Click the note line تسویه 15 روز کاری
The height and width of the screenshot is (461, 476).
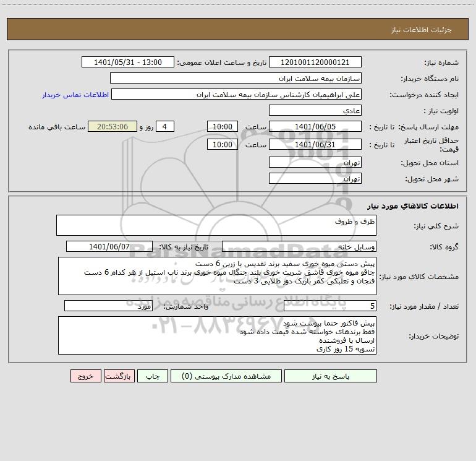[x=346, y=349]
